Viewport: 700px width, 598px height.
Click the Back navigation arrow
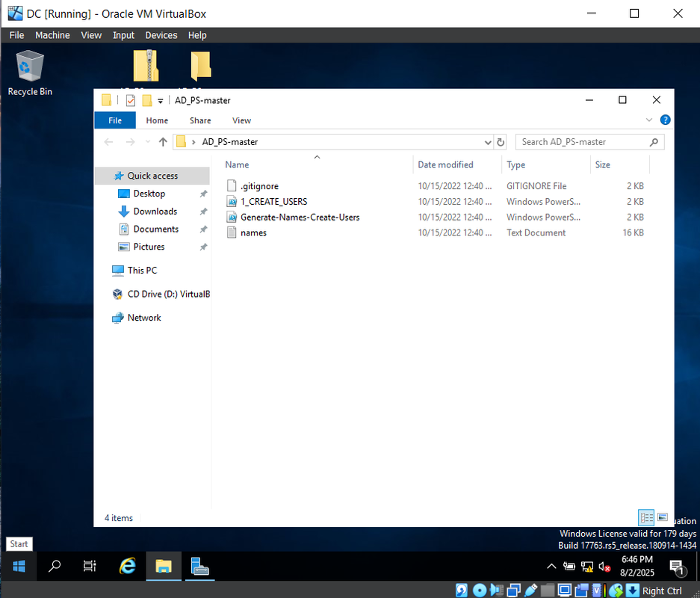(x=108, y=142)
